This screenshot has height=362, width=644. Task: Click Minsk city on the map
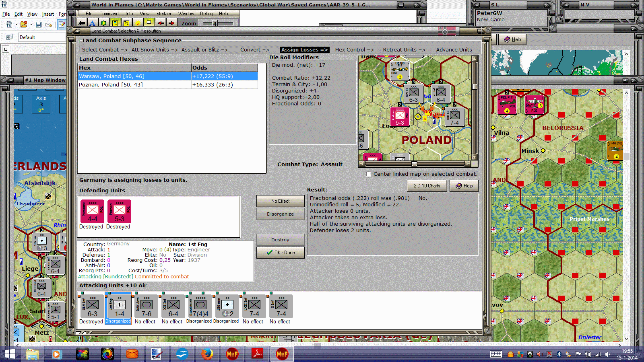[543, 151]
